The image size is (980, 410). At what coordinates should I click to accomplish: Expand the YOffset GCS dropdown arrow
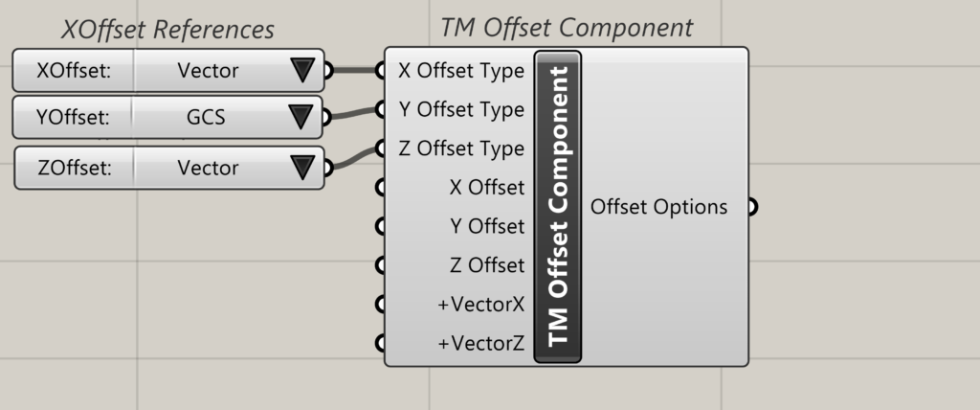[302, 118]
